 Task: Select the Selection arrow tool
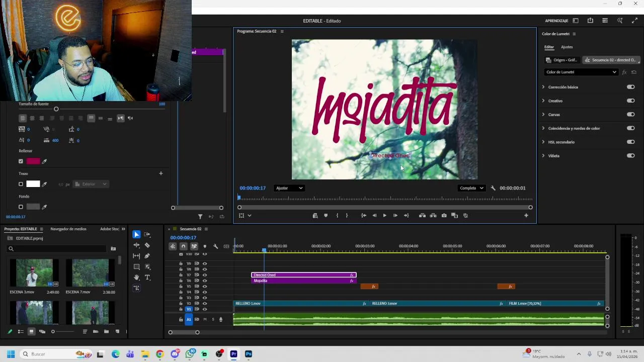coord(136,234)
